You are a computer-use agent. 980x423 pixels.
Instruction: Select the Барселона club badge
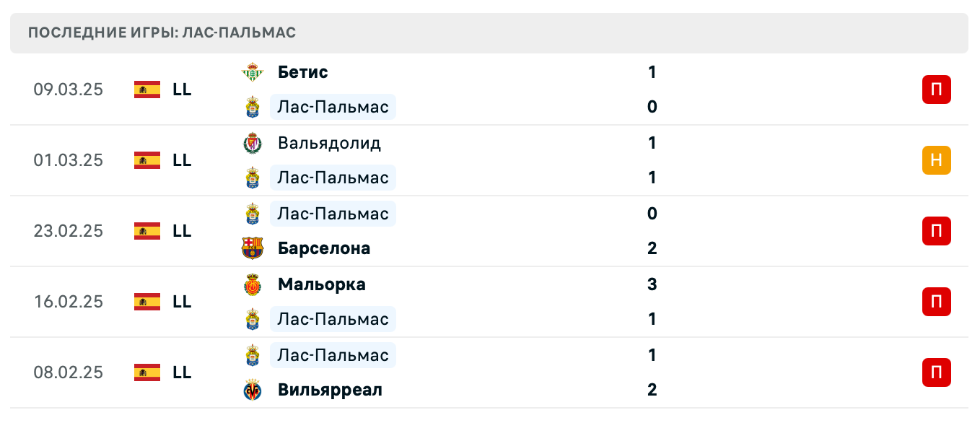[x=254, y=248]
